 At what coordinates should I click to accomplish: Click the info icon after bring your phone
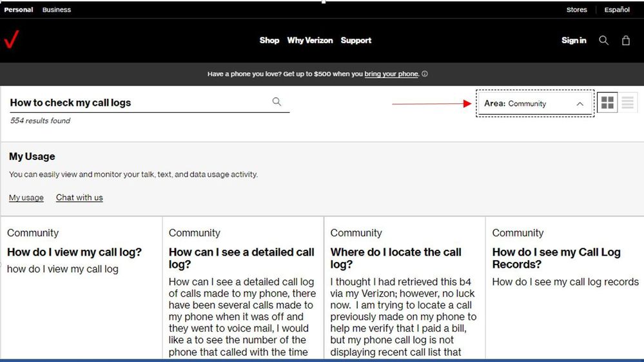coord(425,74)
